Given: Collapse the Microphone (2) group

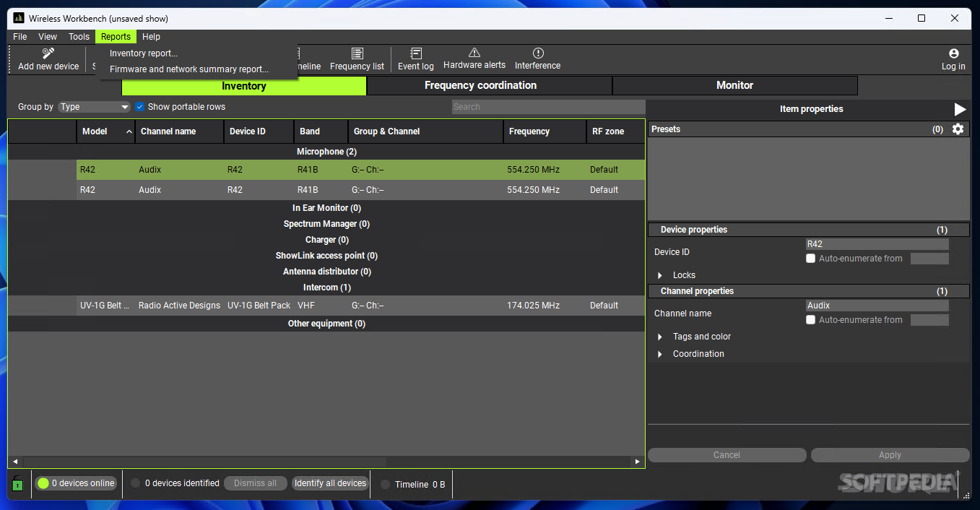Looking at the screenshot, I should tap(326, 152).
